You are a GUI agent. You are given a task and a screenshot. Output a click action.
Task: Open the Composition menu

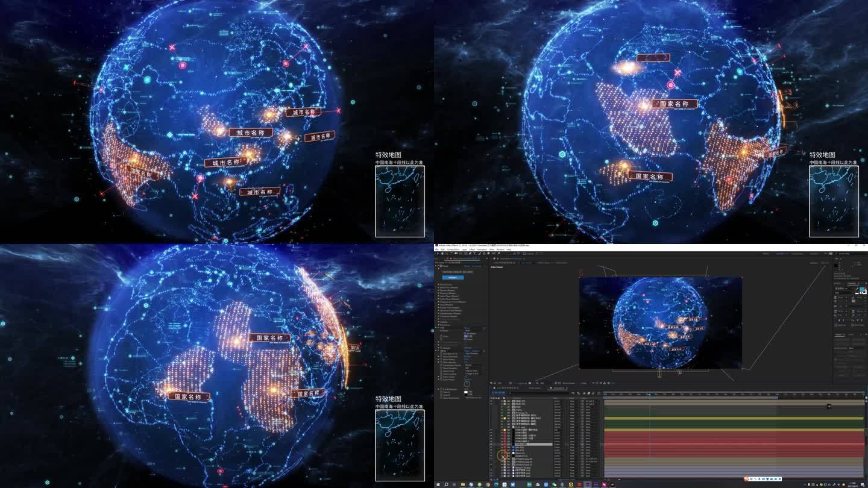[453, 249]
